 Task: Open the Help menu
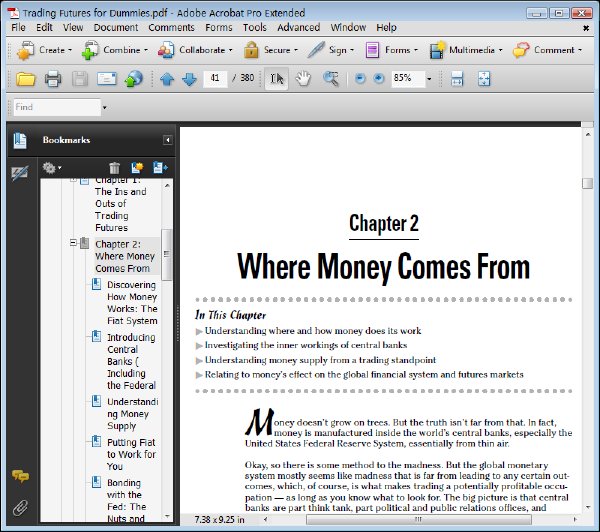click(386, 28)
